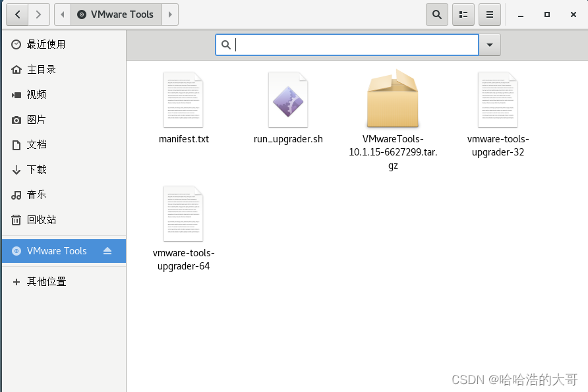Expand the search filter options dropdown

[x=489, y=45]
